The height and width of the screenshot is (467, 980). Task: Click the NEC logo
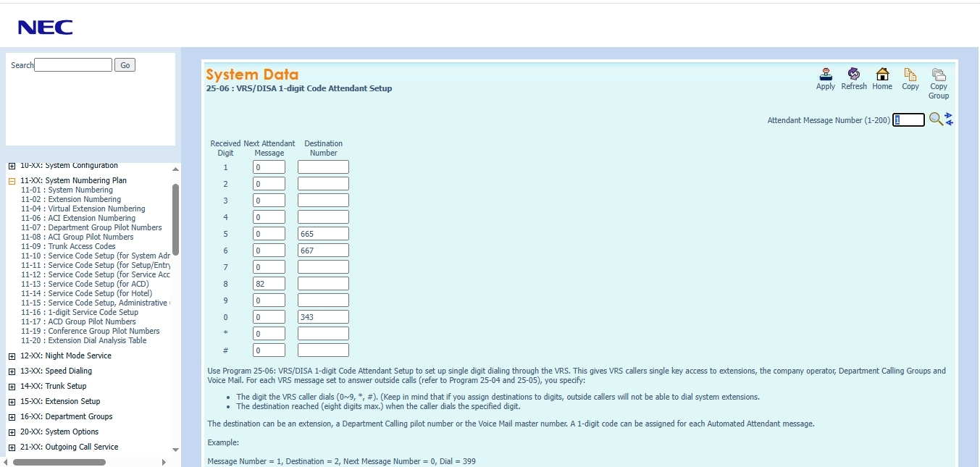pyautogui.click(x=45, y=28)
